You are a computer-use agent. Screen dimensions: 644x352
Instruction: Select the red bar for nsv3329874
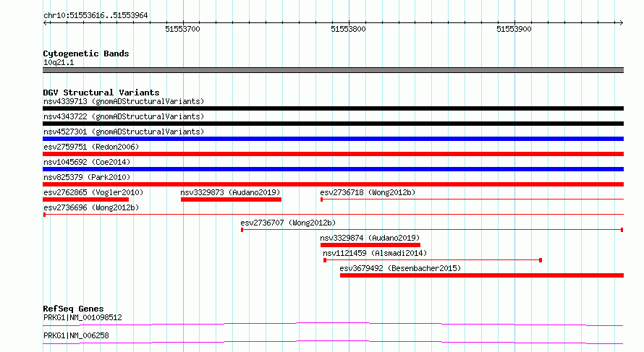pyautogui.click(x=370, y=245)
